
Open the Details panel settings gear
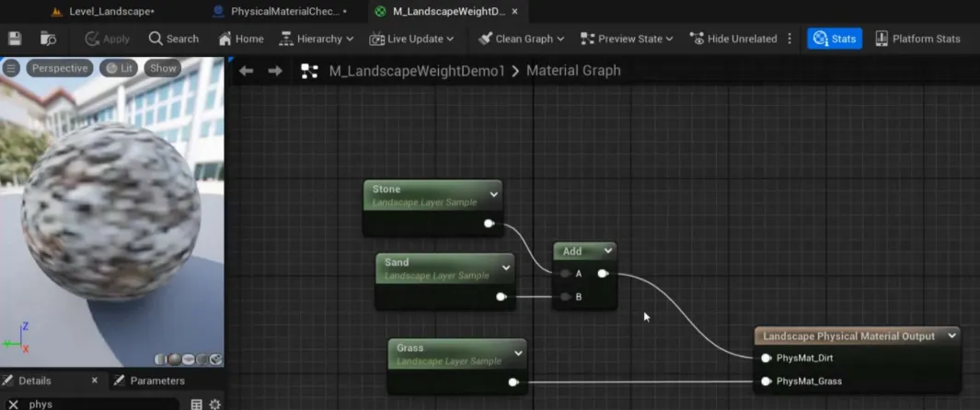tap(215, 404)
